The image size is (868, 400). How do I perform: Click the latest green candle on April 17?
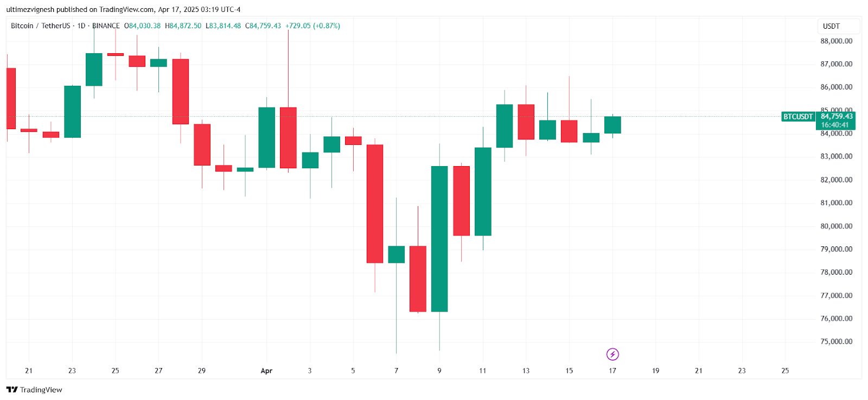pos(612,125)
